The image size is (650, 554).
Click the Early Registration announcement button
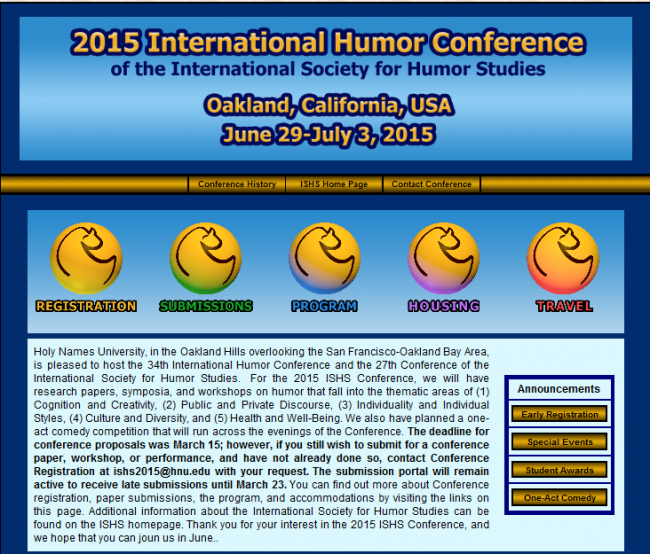pyautogui.click(x=560, y=414)
